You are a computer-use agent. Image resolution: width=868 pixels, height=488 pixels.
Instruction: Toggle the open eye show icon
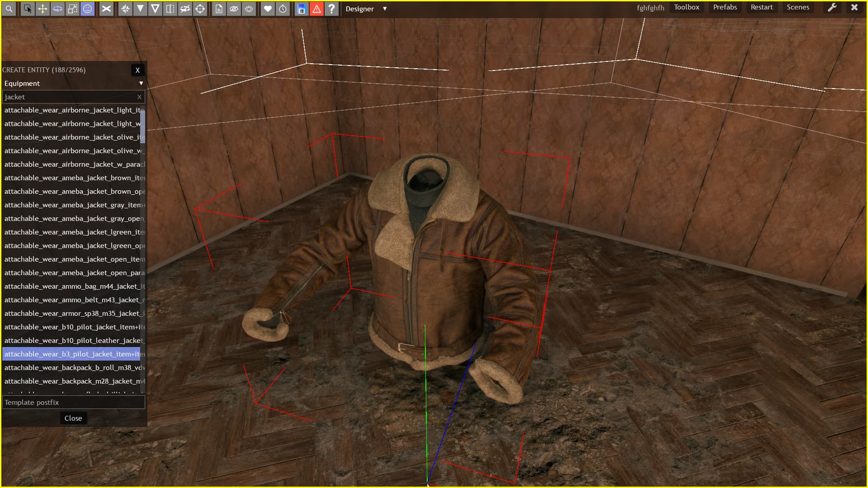click(x=249, y=9)
